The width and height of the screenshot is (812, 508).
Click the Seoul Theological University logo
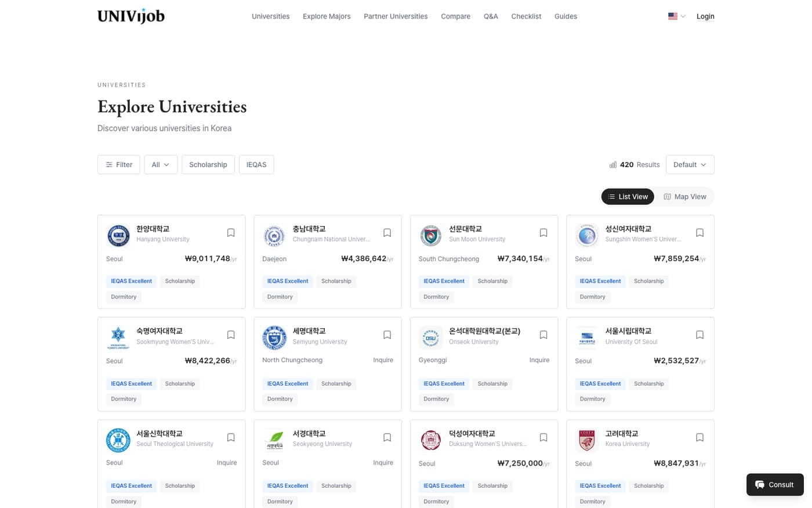[118, 440]
